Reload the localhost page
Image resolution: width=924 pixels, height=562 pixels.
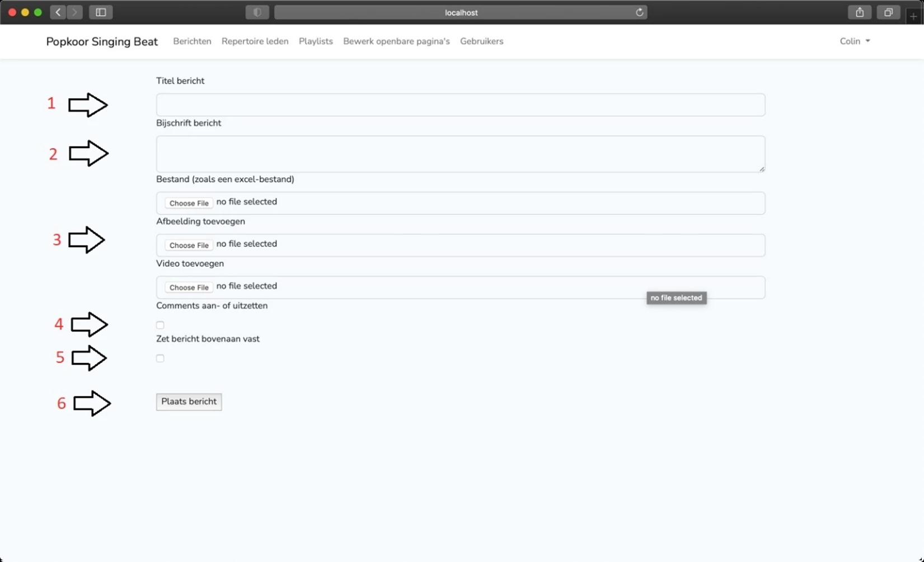pyautogui.click(x=639, y=12)
